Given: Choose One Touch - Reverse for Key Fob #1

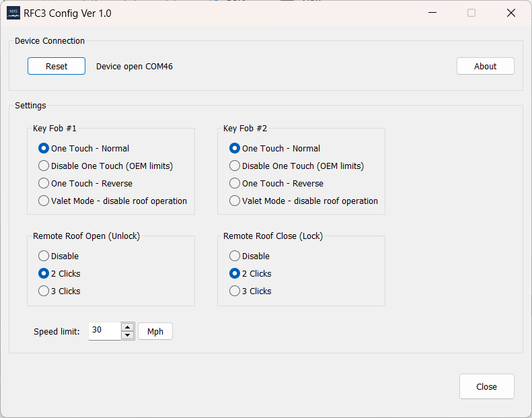Looking at the screenshot, I should 85,183.
